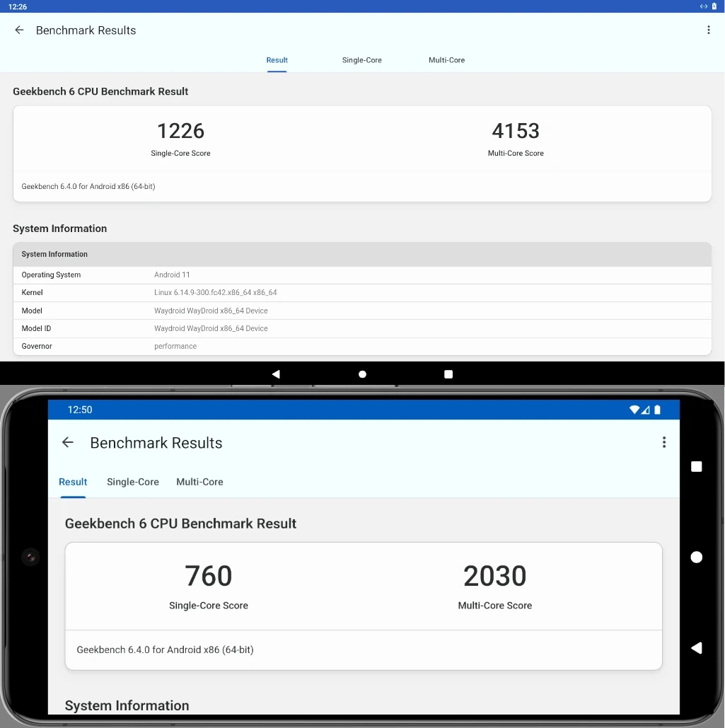Tap the square recents button on emulator's side
725x728 pixels.
point(696,466)
